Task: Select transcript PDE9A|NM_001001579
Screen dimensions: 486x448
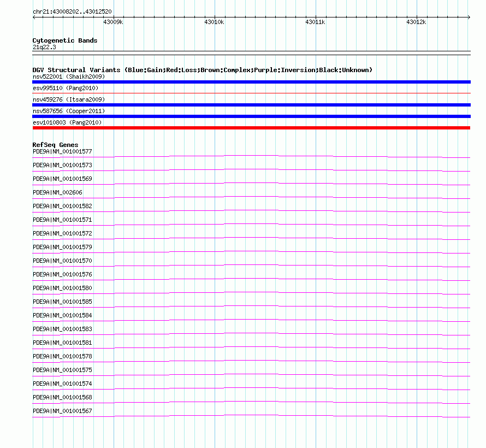Action: pyautogui.click(x=62, y=247)
